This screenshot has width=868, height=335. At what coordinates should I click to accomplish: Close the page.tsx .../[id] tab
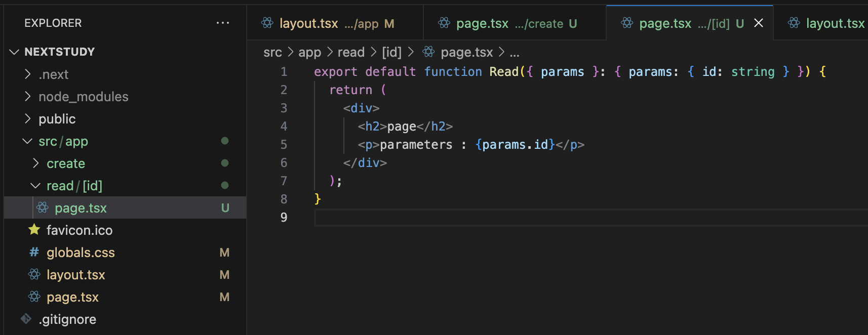point(759,23)
